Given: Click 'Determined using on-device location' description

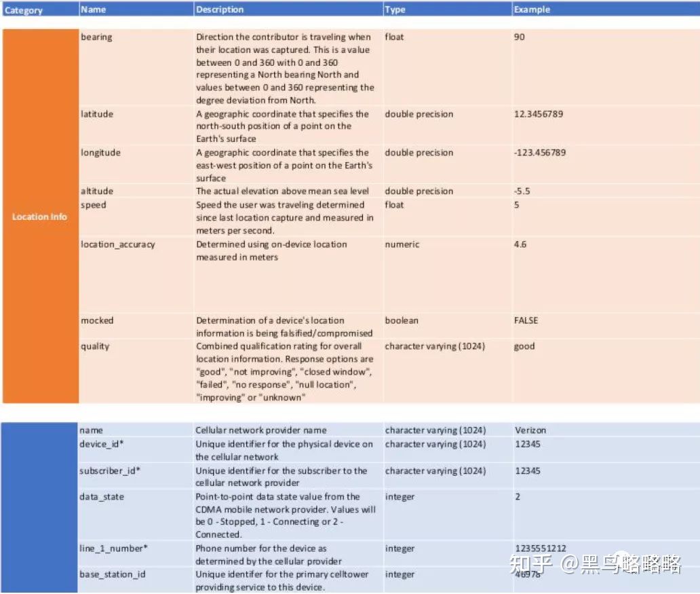Looking at the screenshot, I should [x=271, y=250].
